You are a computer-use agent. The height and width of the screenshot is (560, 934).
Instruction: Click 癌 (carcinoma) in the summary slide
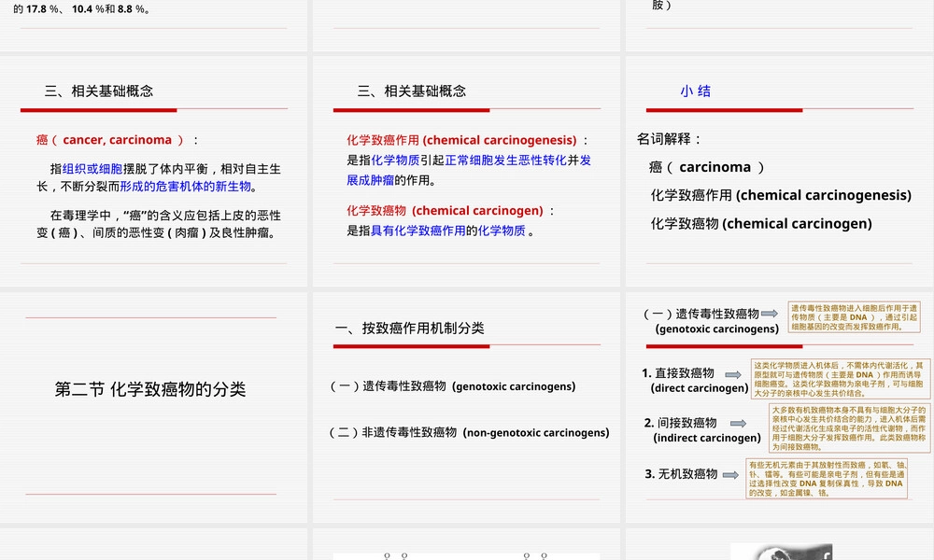pos(707,167)
